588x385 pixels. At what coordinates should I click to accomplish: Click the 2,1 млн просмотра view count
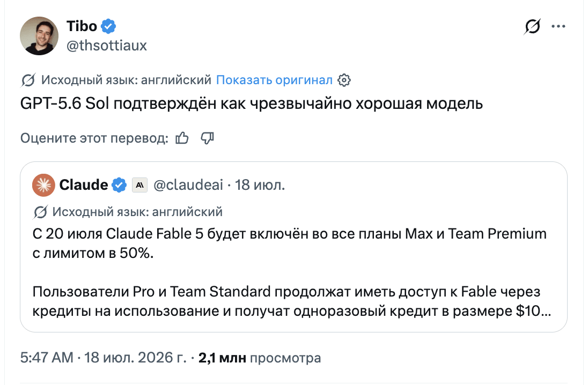pyautogui.click(x=260, y=358)
